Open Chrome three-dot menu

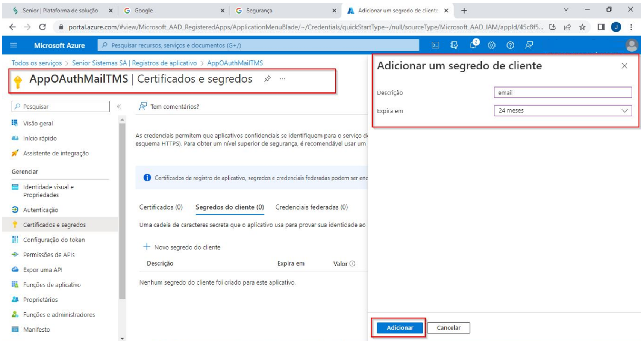(x=631, y=27)
